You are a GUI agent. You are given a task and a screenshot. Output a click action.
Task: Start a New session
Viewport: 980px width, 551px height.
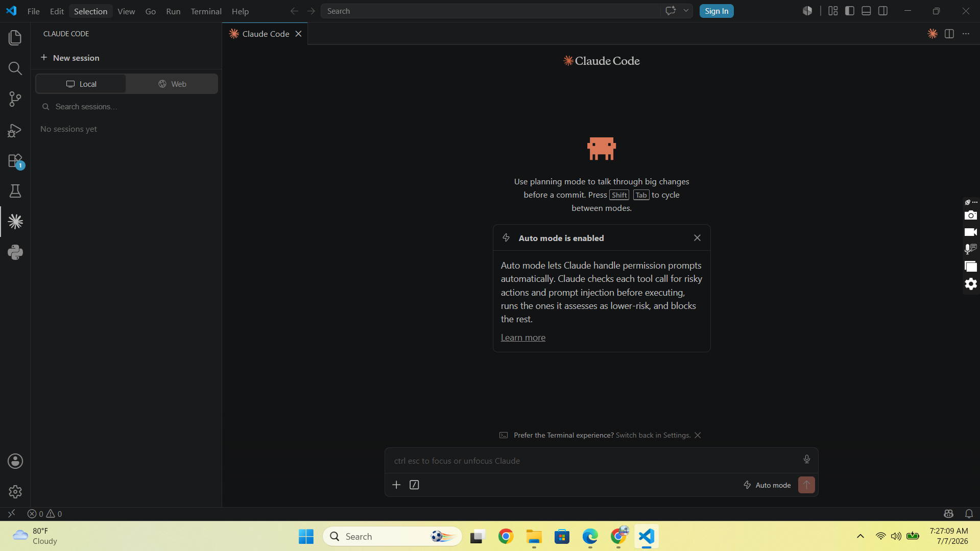[x=70, y=58]
